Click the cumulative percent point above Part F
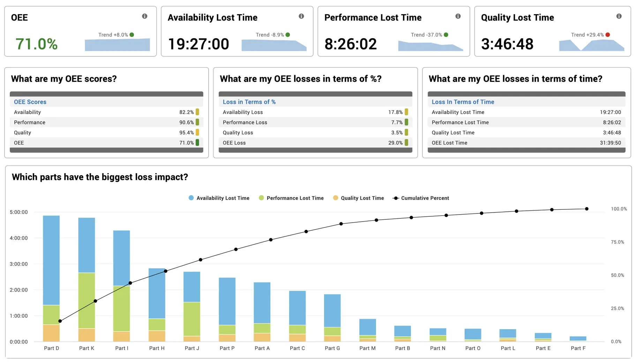This screenshot has height=364, width=639. 587,209
